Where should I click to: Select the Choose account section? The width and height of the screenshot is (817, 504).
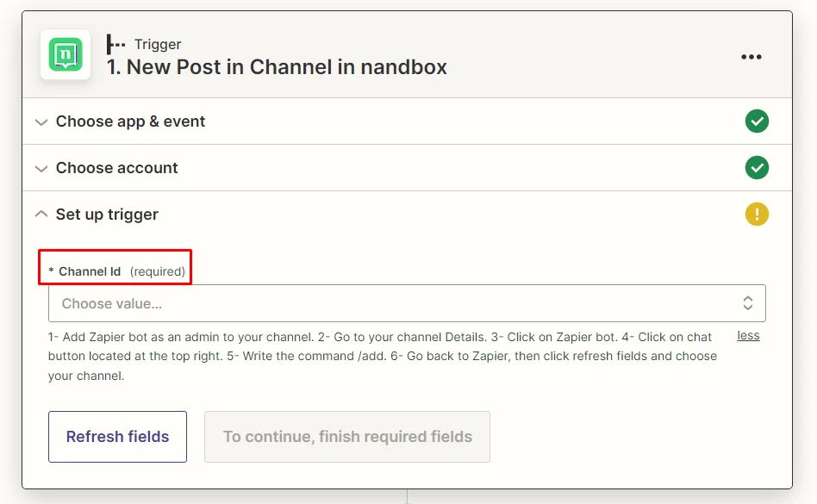tap(407, 168)
